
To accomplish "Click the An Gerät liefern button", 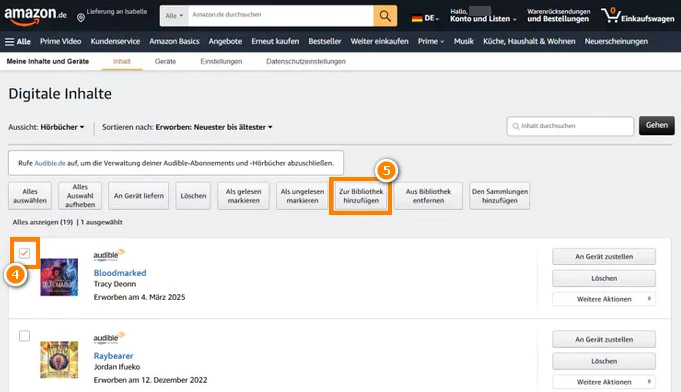I will coord(139,196).
